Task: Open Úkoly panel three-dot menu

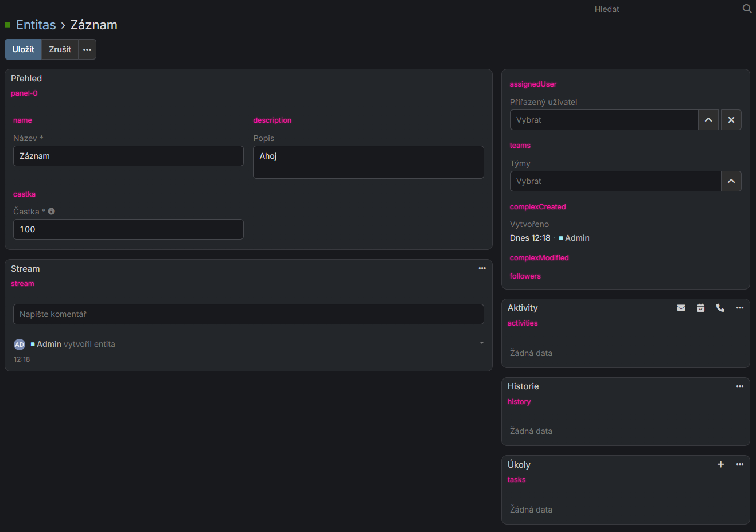Action: pyautogui.click(x=739, y=464)
